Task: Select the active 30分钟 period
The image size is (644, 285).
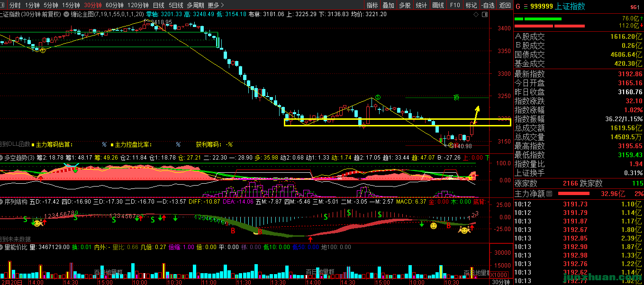Action: (x=93, y=5)
